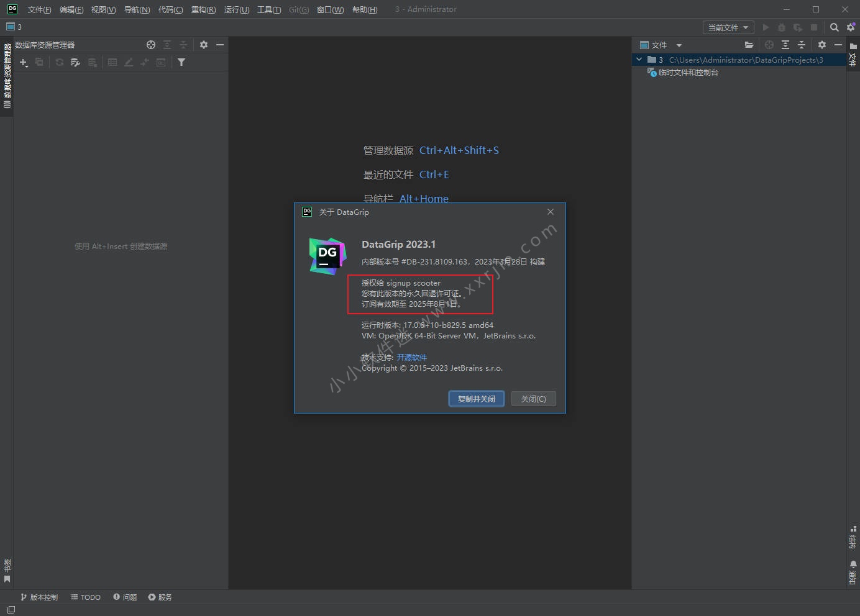Viewport: 860px width, 616px height.
Task: Close the About DataGrip dialog with X
Action: 550,212
